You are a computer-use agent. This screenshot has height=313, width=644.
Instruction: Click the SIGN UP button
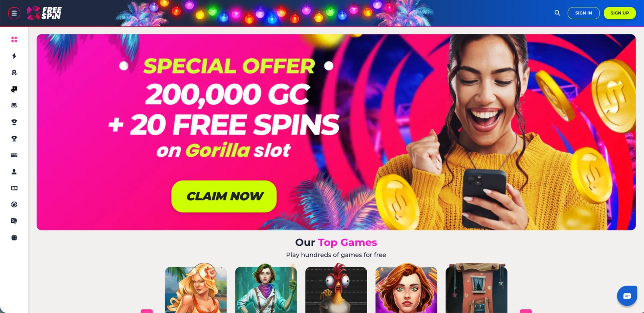point(620,13)
